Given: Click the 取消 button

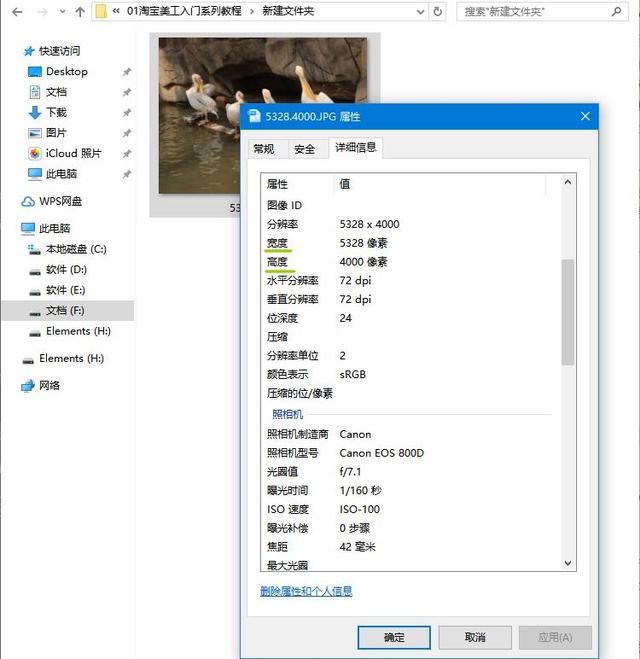Looking at the screenshot, I should click(475, 637).
